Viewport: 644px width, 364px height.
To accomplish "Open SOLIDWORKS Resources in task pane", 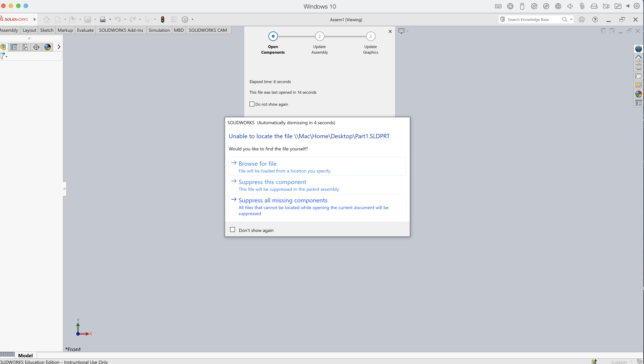I will [x=639, y=58].
